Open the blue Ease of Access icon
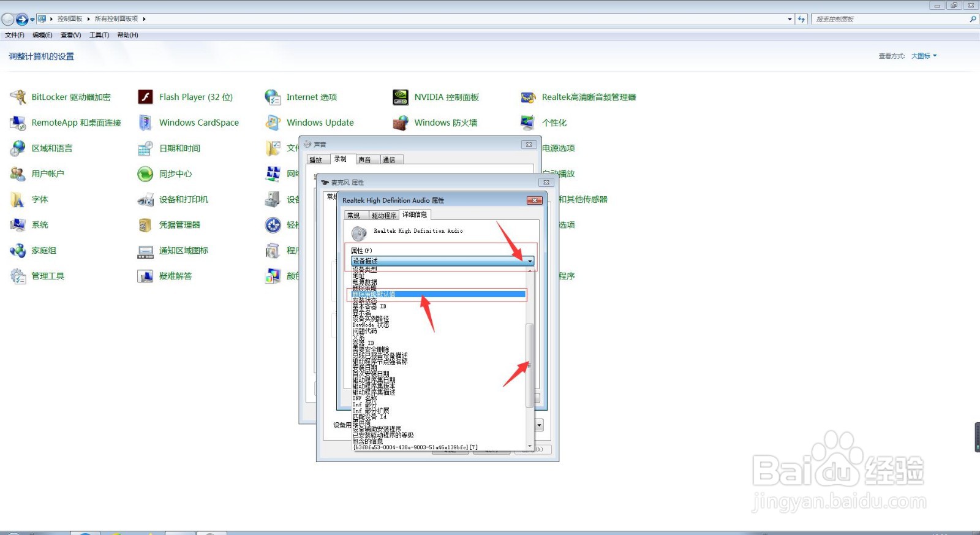Image resolution: width=980 pixels, height=535 pixels. click(x=273, y=225)
